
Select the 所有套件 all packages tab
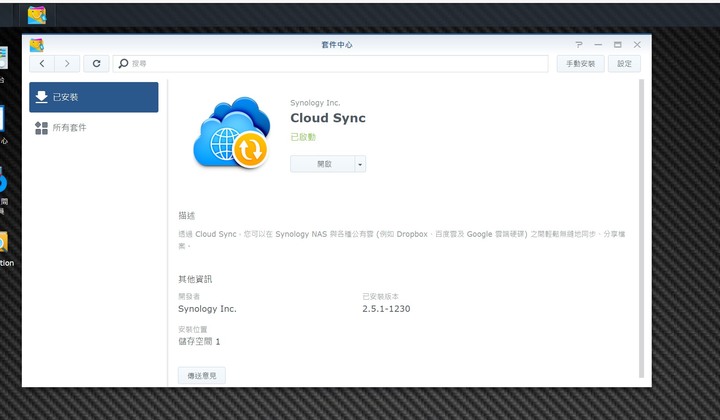click(x=94, y=128)
